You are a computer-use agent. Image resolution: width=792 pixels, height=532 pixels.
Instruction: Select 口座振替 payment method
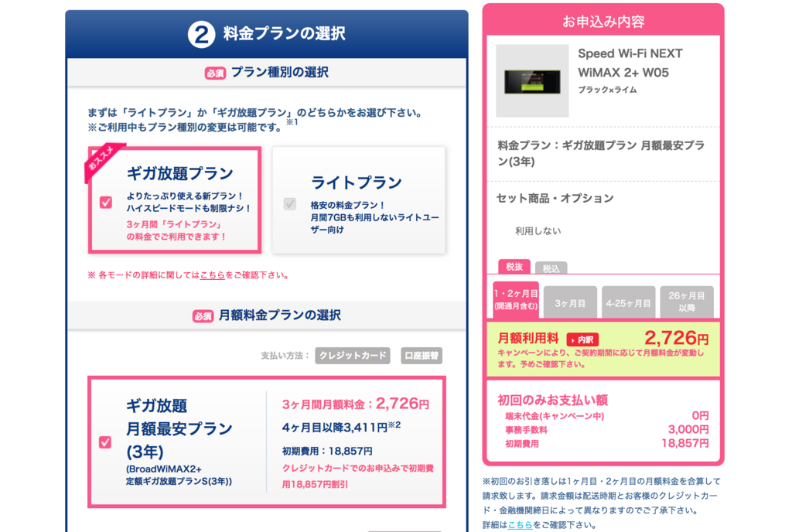point(422,356)
